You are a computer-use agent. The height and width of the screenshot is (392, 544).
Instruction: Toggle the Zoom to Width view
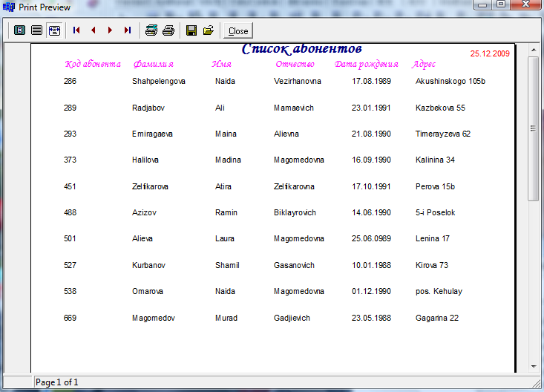point(54,30)
